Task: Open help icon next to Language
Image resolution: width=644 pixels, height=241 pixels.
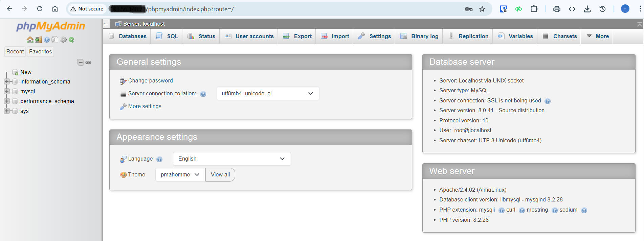Action: pos(160,159)
